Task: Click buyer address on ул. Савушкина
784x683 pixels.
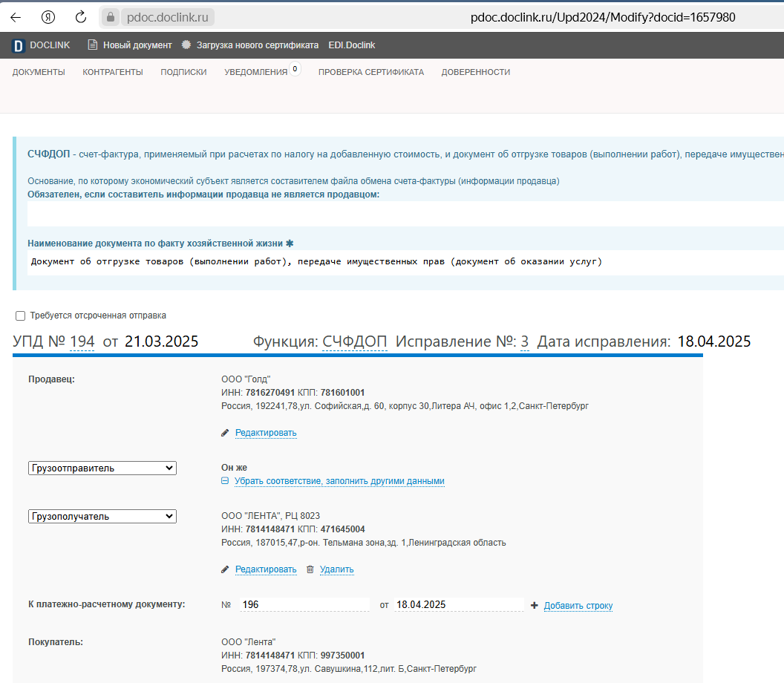Action: click(349, 669)
